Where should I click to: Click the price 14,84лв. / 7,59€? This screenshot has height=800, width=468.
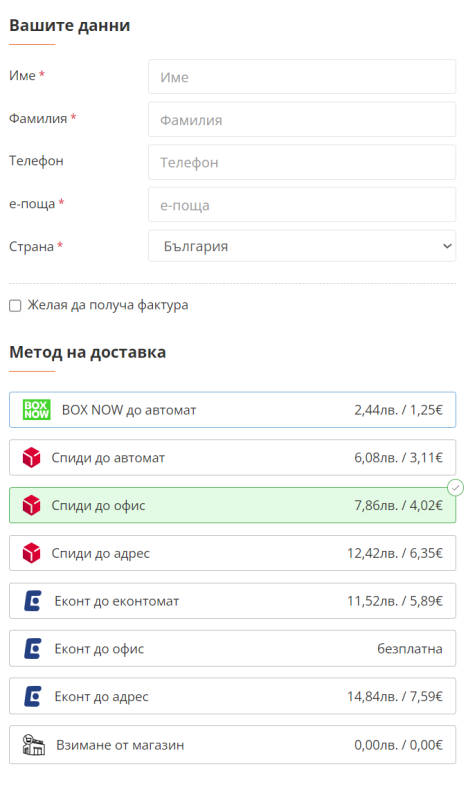click(x=395, y=696)
